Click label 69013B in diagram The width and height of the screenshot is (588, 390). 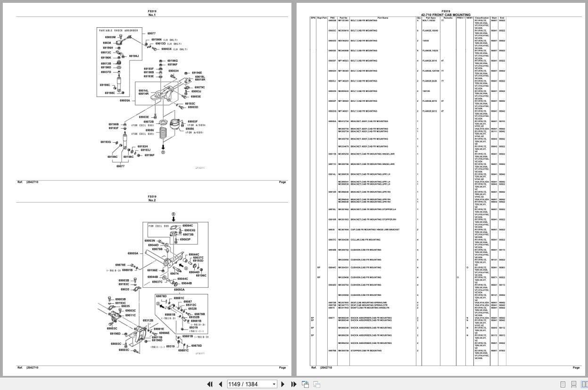(x=106, y=63)
